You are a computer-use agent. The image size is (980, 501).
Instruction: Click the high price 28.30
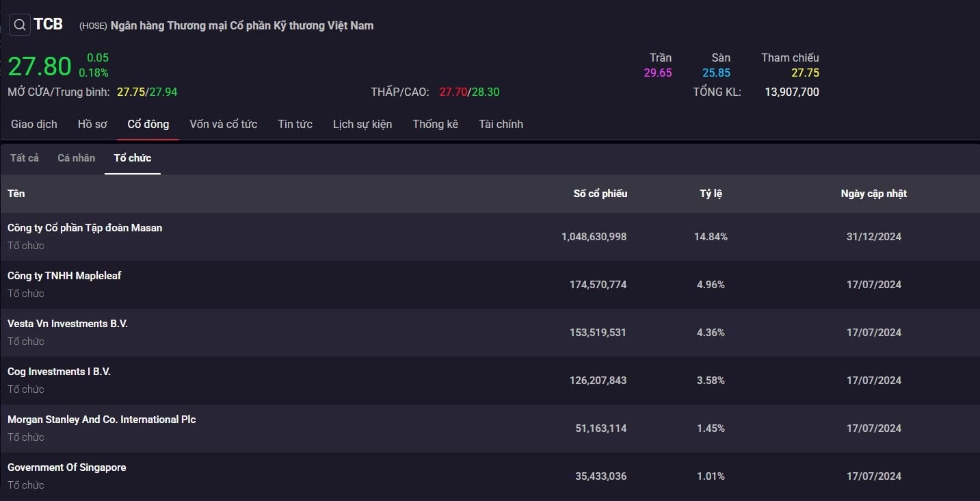coord(485,92)
